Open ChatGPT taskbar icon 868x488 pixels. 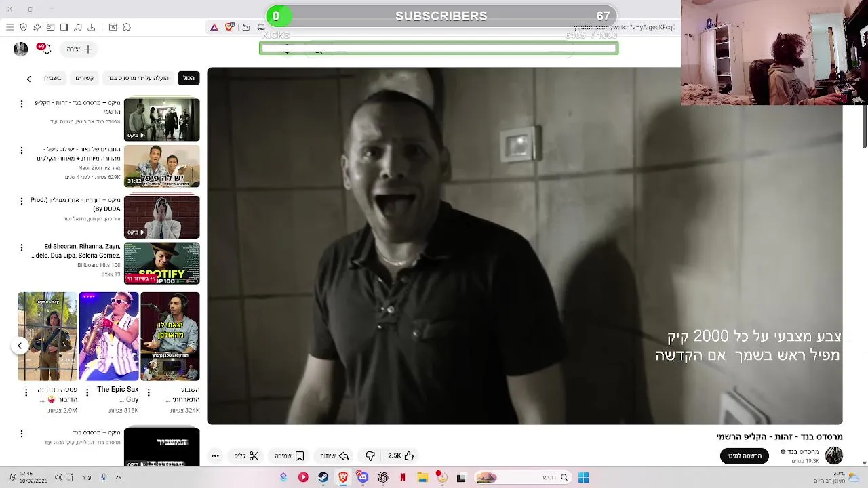tap(383, 477)
